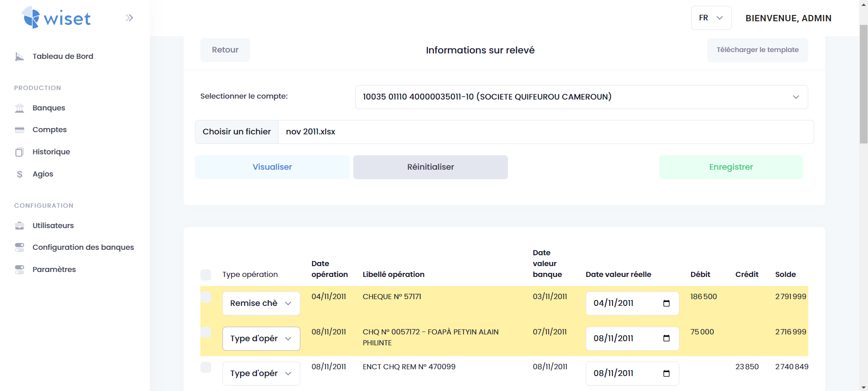This screenshot has width=868, height=391.
Task: Click the Banques building icon
Action: (x=19, y=108)
